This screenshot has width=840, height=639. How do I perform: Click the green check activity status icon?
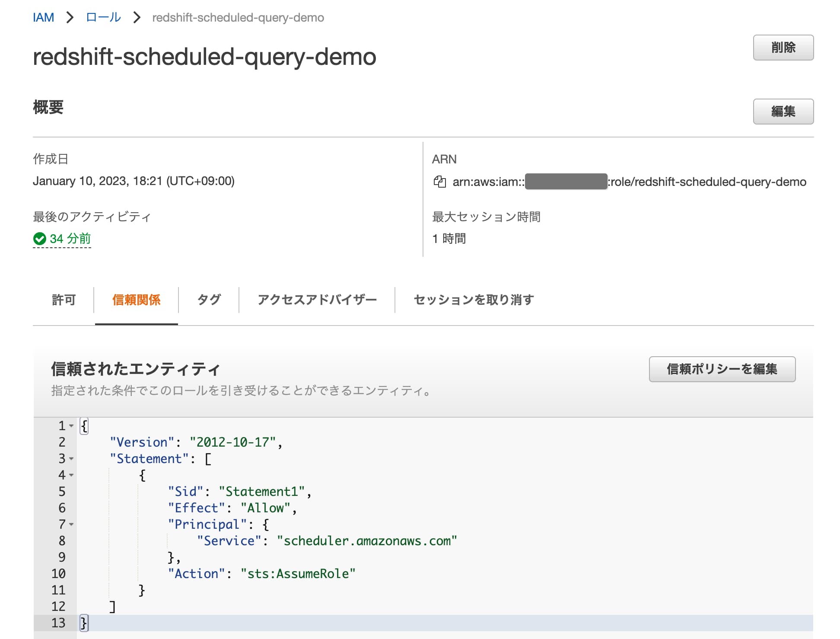click(x=39, y=239)
